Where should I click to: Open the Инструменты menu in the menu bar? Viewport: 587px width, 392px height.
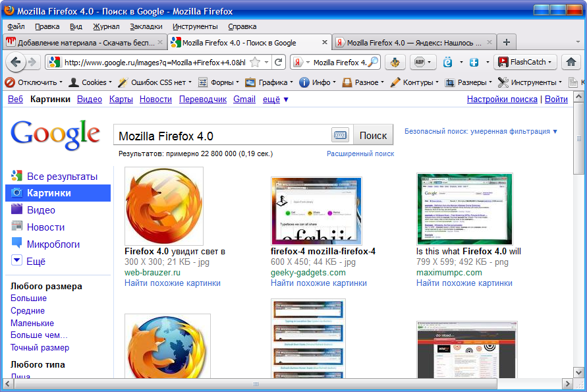tap(195, 26)
